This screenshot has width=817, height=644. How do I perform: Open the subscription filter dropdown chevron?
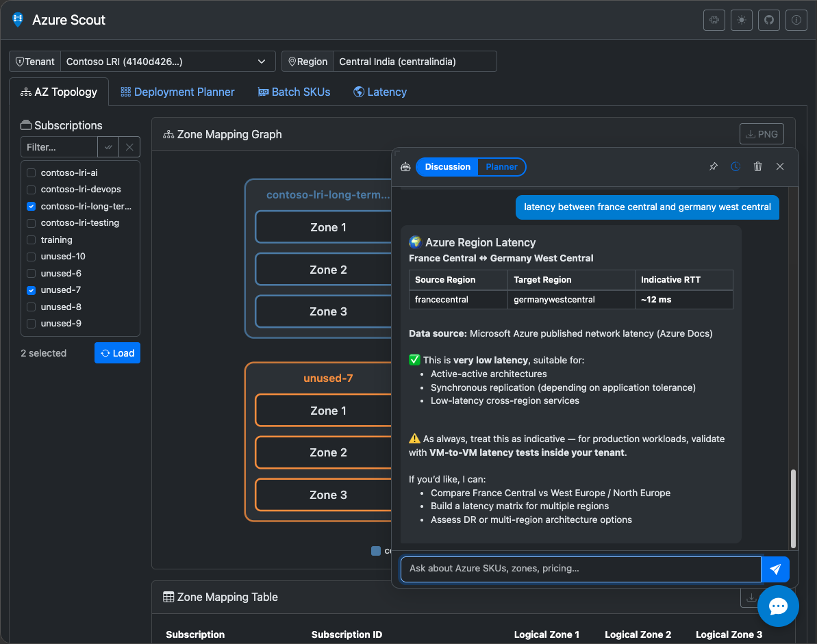pos(108,146)
